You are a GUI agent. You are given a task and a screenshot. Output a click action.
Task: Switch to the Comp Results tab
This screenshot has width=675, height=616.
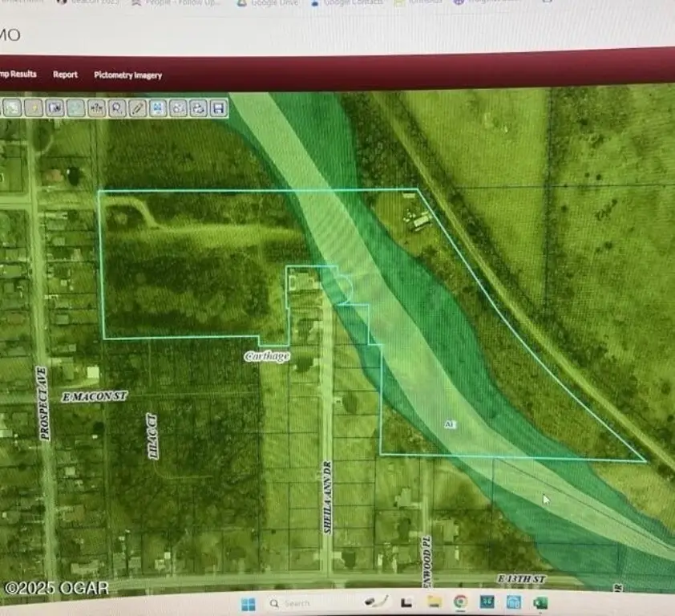click(x=18, y=74)
